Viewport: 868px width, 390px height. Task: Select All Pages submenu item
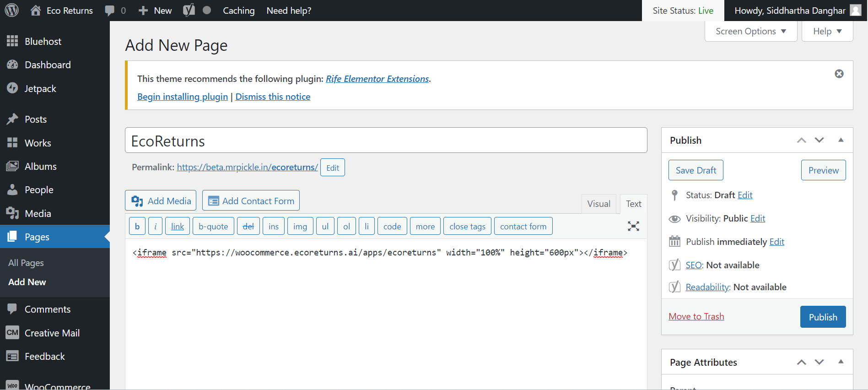click(x=26, y=263)
